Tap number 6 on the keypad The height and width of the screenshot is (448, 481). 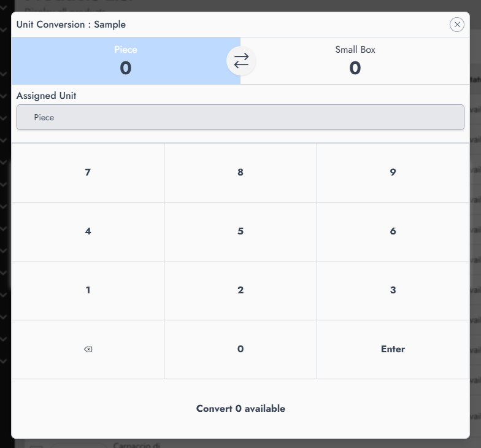point(393,231)
